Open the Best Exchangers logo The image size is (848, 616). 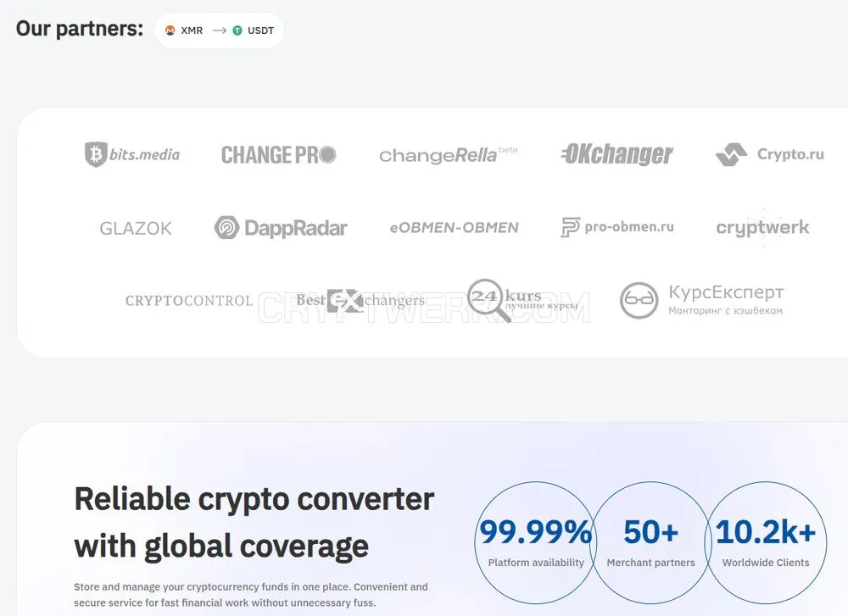360,301
